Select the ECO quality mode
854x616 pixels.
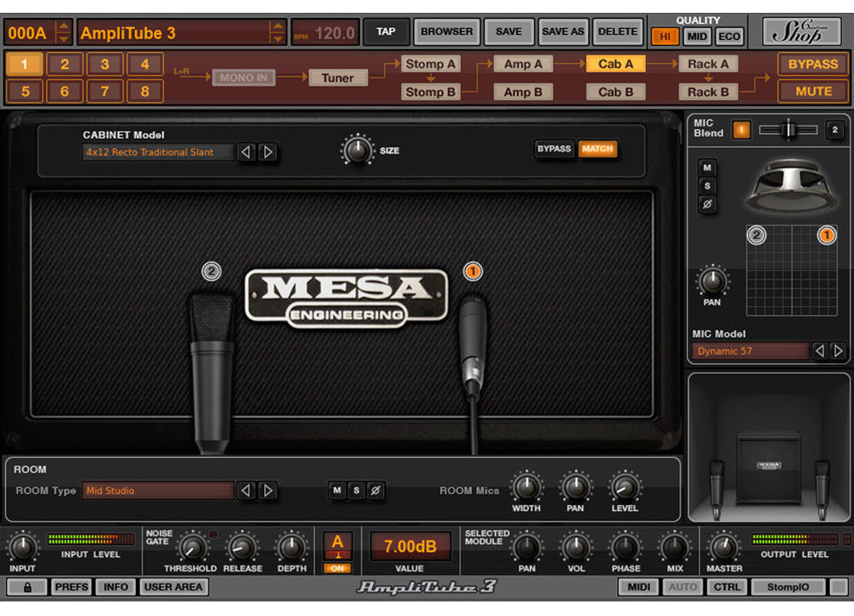click(x=729, y=37)
